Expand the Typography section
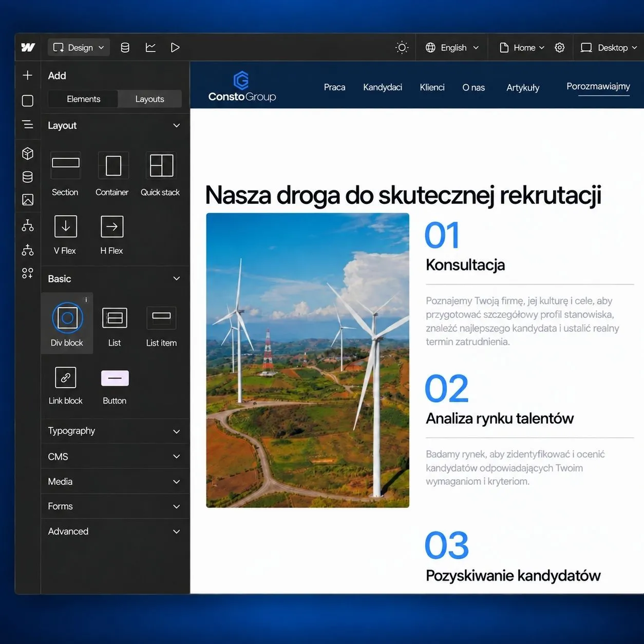The height and width of the screenshot is (644, 644). [114, 431]
